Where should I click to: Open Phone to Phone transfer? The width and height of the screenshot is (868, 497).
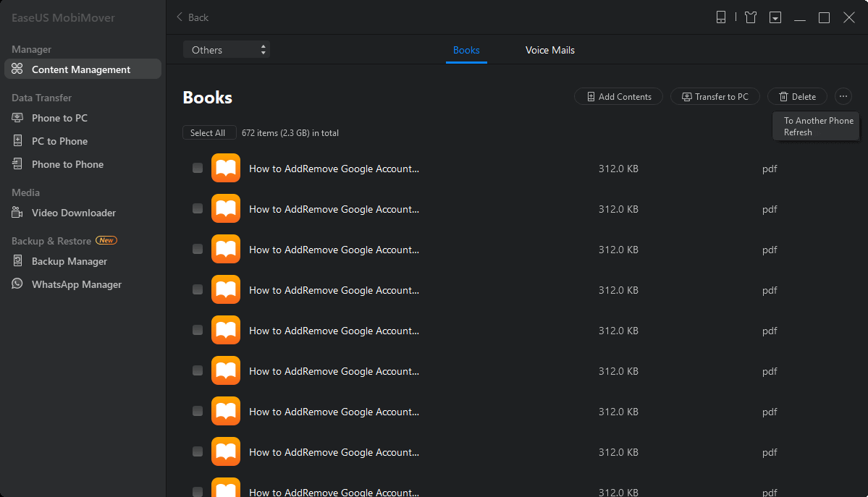[67, 164]
